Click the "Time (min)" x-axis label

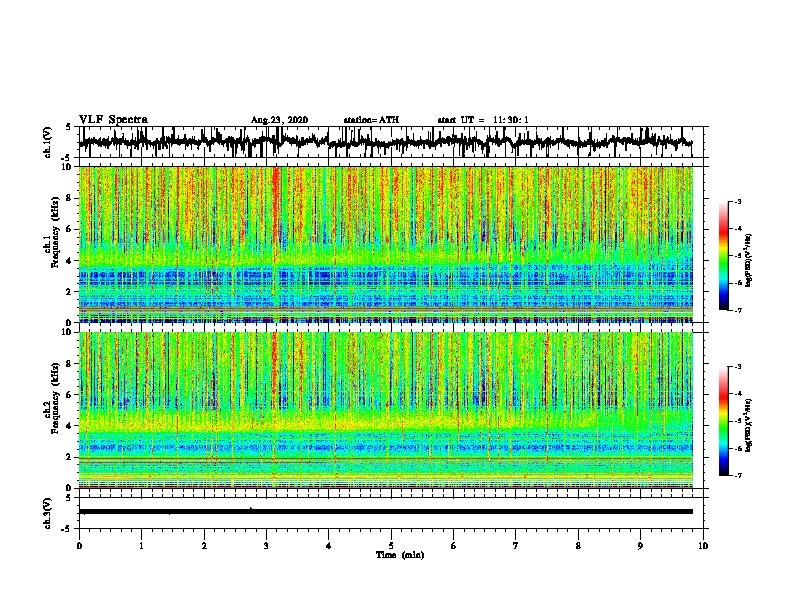coord(400,555)
